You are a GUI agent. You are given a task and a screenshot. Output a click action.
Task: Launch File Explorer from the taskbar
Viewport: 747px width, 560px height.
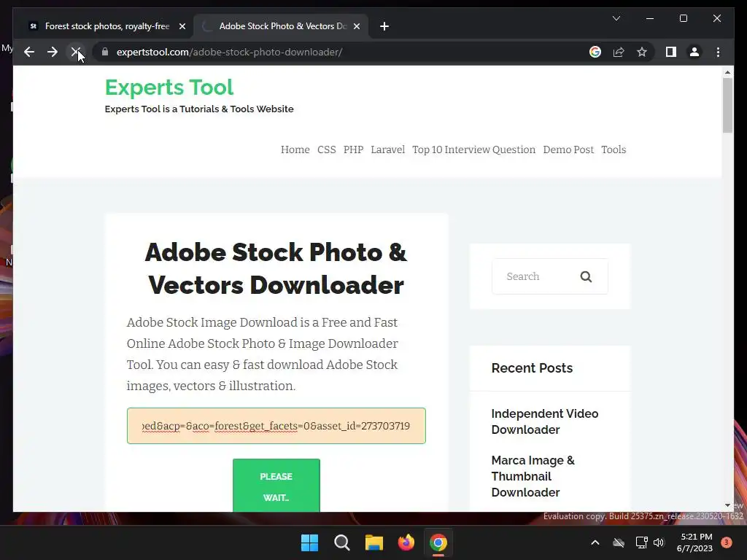[374, 542]
